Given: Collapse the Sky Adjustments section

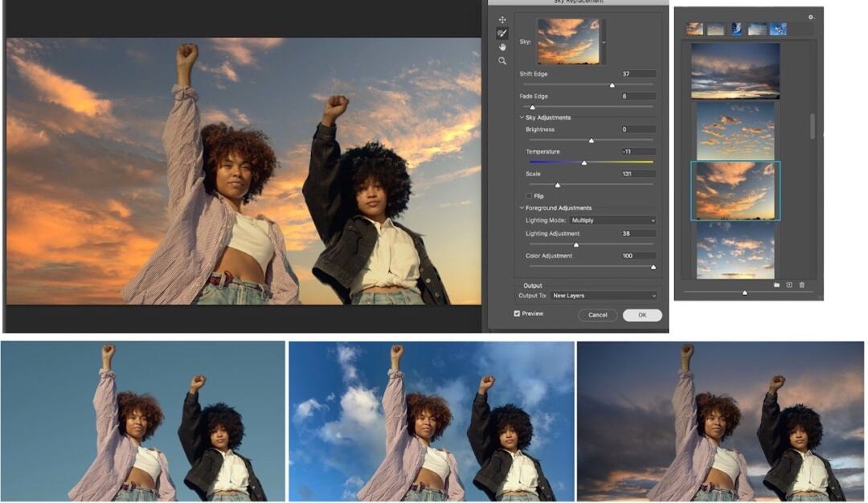Looking at the screenshot, I should 522,118.
